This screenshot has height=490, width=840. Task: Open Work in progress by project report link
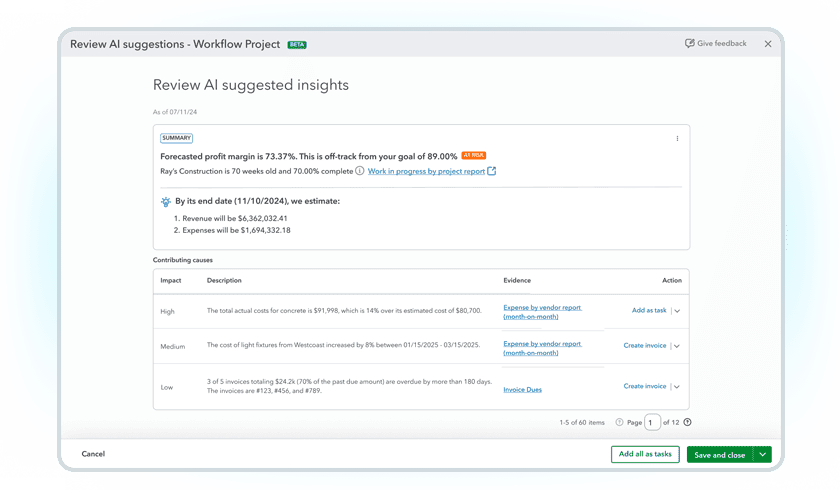(426, 171)
